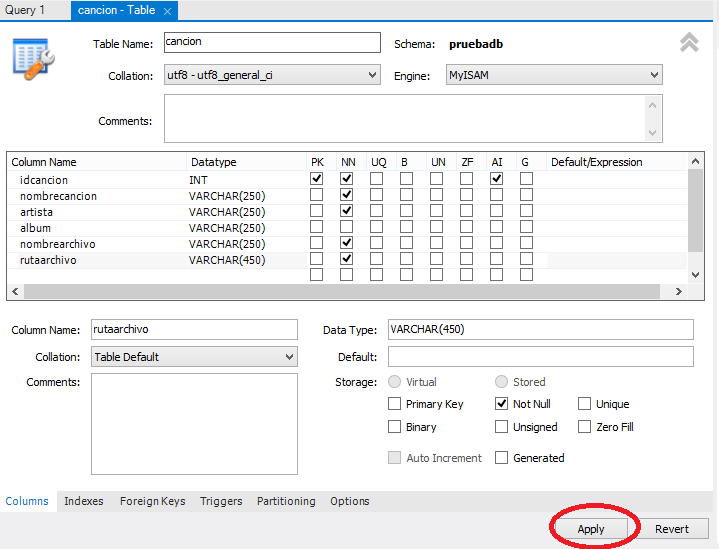Enable the Binary checkbox in details
The image size is (719, 549).
pos(394,427)
